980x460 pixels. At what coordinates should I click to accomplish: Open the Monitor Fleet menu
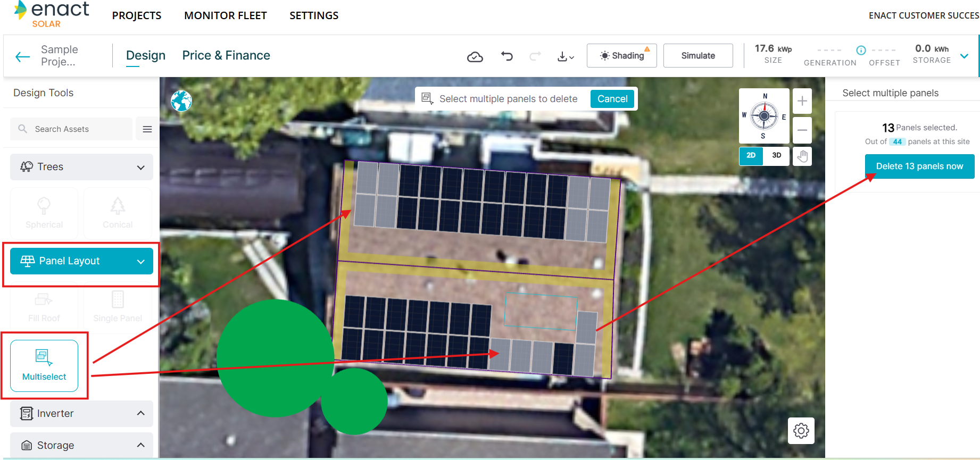(x=225, y=15)
